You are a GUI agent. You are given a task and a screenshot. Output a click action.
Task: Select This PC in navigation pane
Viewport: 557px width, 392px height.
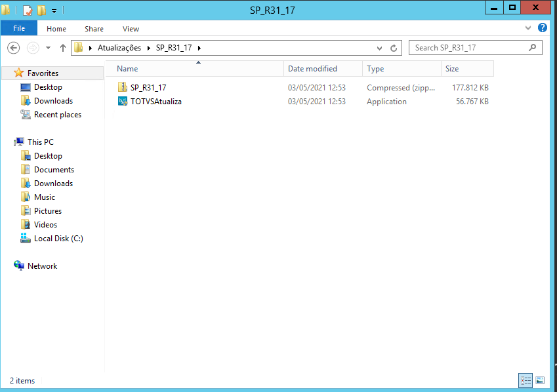pyautogui.click(x=41, y=142)
